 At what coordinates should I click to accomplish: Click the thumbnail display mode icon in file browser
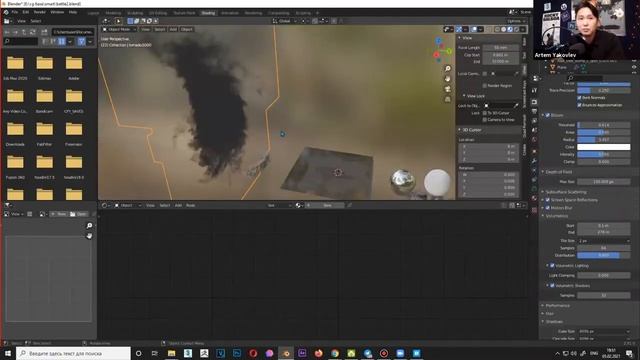pos(62,41)
